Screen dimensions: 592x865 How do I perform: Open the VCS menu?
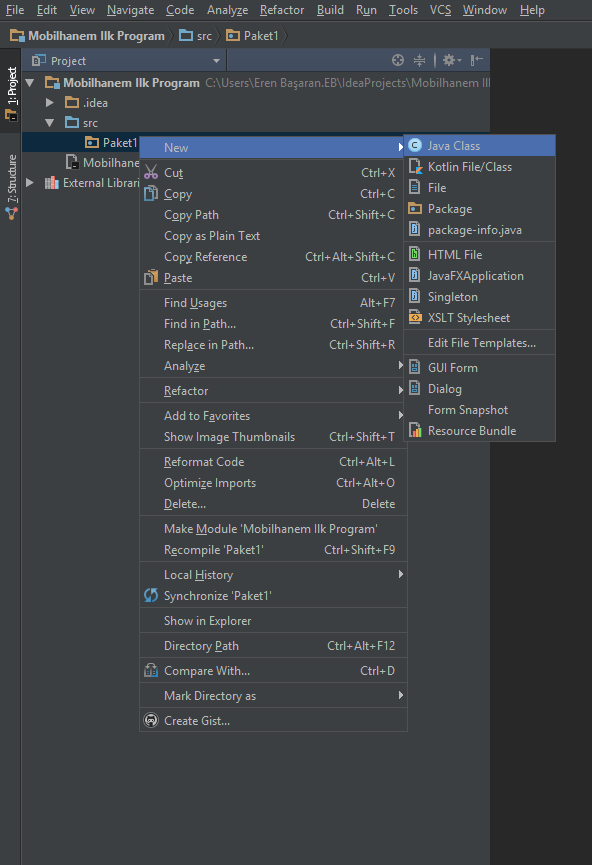coord(440,10)
